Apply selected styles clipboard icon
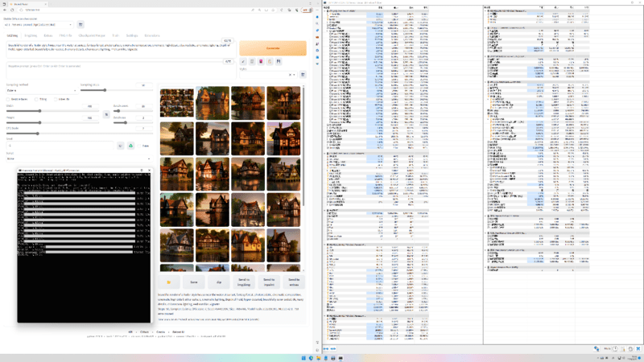The image size is (644, 362). click(x=270, y=62)
